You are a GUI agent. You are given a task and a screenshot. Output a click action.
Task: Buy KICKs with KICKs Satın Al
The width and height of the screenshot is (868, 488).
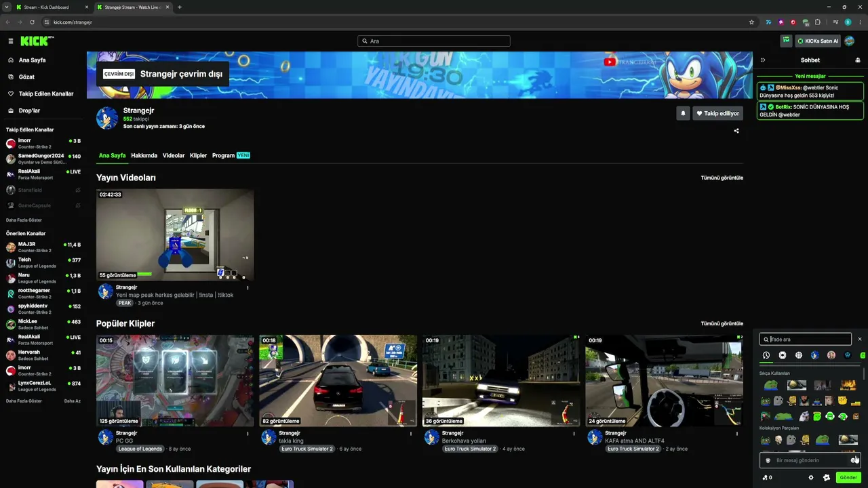818,41
